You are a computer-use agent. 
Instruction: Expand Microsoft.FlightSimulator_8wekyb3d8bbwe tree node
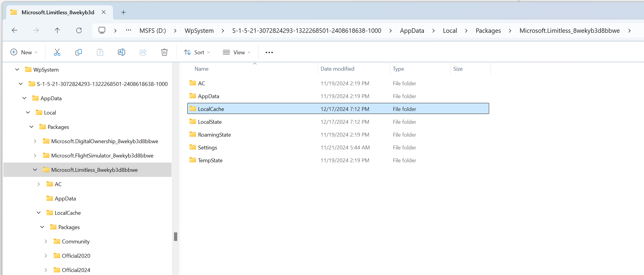35,156
